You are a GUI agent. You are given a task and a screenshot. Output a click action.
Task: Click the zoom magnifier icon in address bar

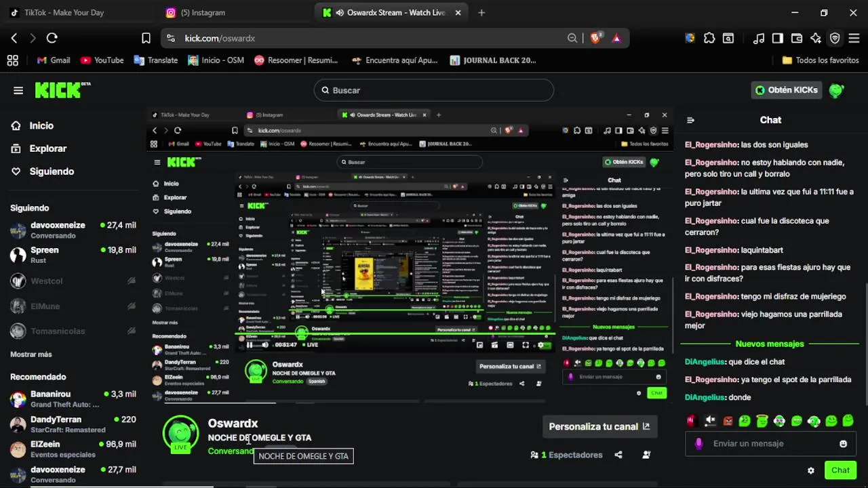pos(572,39)
